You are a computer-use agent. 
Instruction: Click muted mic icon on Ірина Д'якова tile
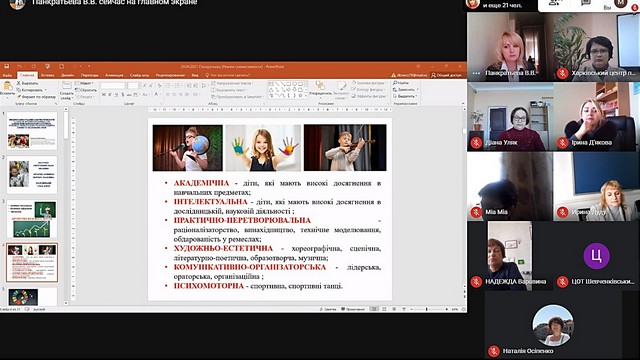pyautogui.click(x=562, y=143)
